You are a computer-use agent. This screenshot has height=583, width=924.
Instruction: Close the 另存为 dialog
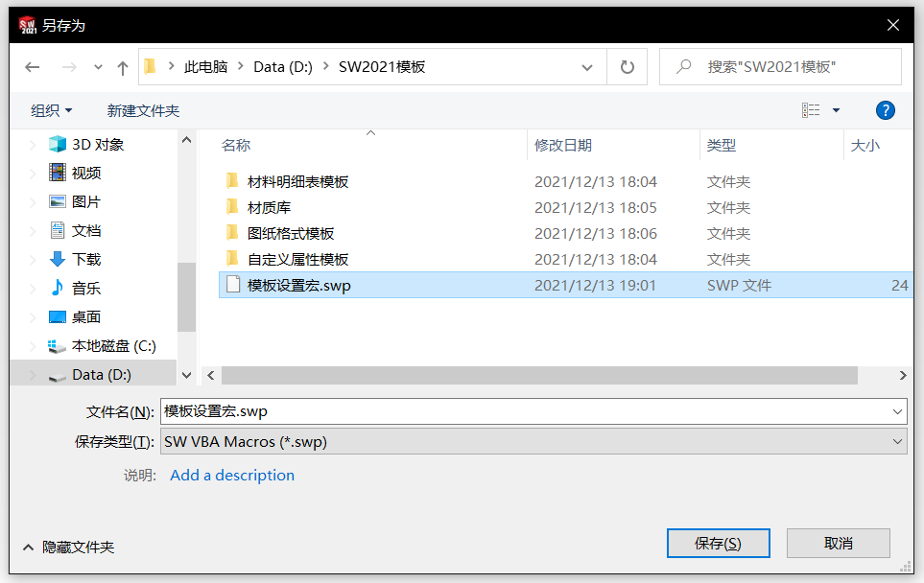(x=893, y=25)
